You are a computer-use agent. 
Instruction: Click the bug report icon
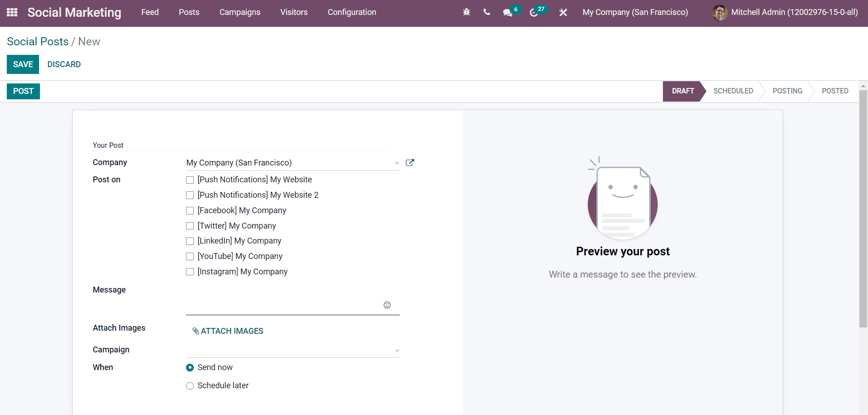coord(466,12)
